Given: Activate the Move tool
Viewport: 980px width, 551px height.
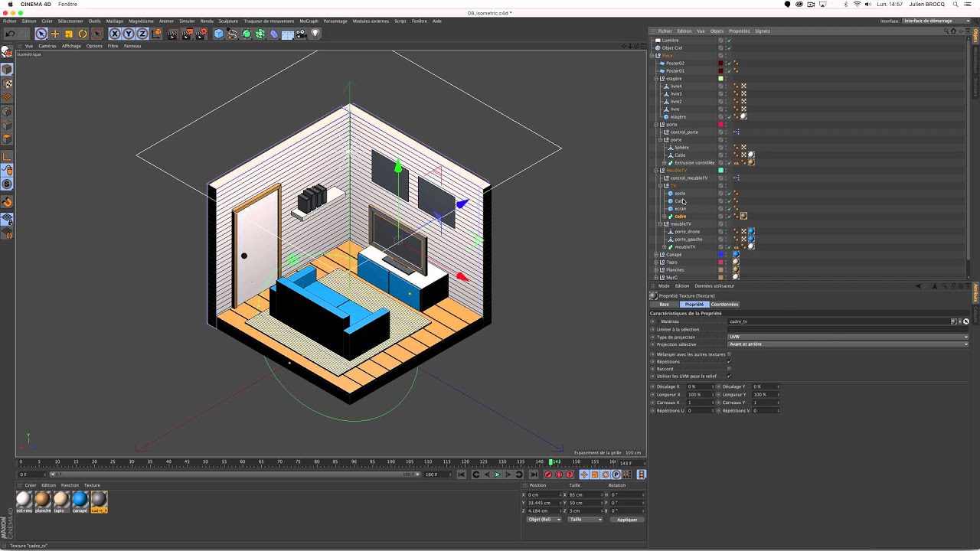Looking at the screenshot, I should 55,34.
